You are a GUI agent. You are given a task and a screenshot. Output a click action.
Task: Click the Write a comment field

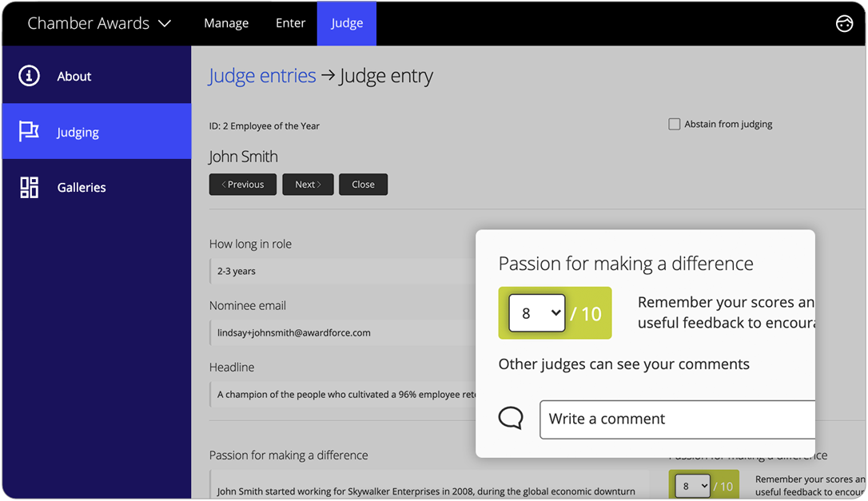[677, 419]
